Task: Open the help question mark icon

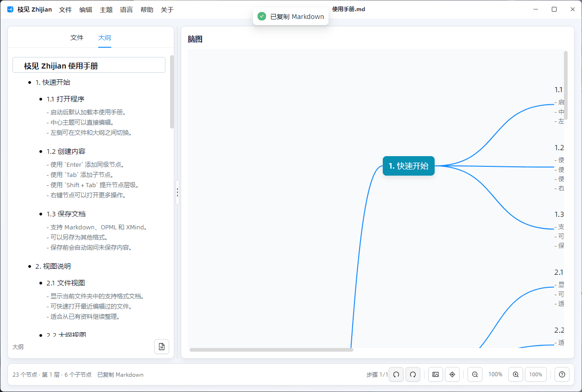Action: [x=562, y=374]
